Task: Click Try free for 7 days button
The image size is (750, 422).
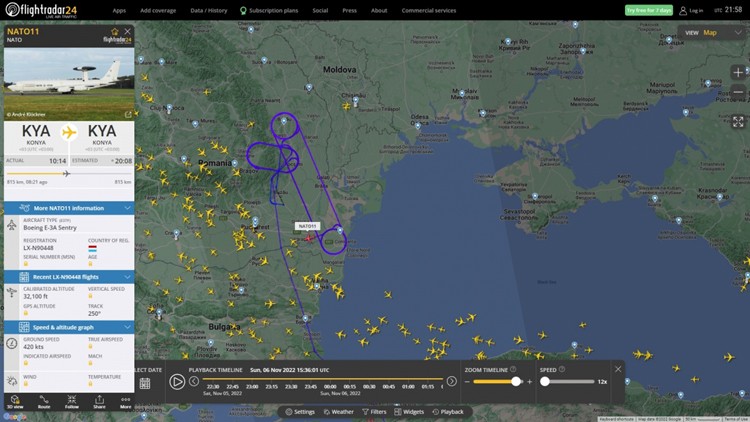Action: tap(649, 11)
